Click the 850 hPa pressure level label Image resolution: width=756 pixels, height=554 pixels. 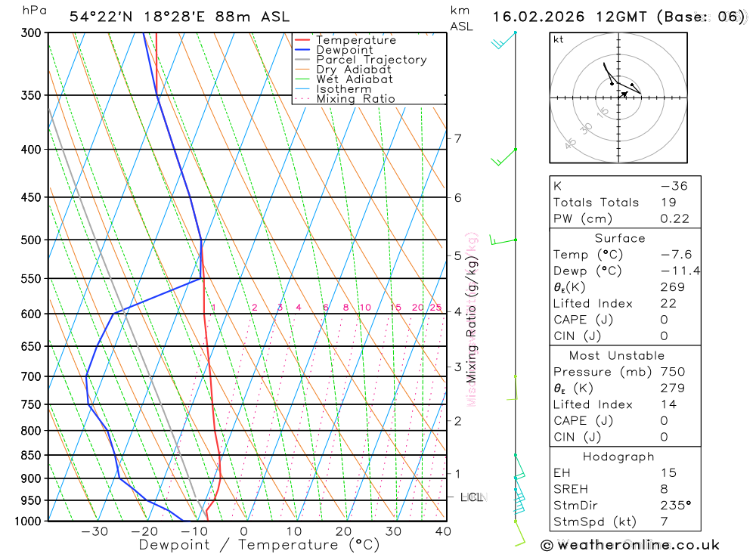click(31, 455)
